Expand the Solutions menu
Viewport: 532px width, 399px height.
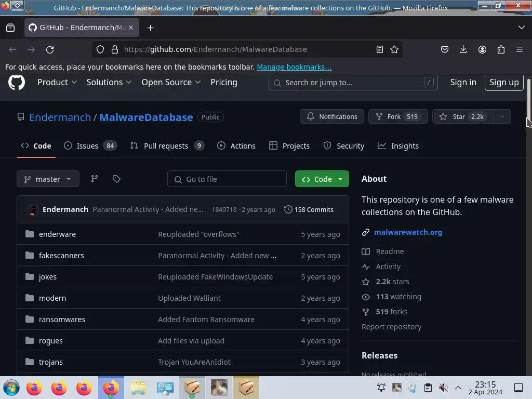pyautogui.click(x=109, y=83)
